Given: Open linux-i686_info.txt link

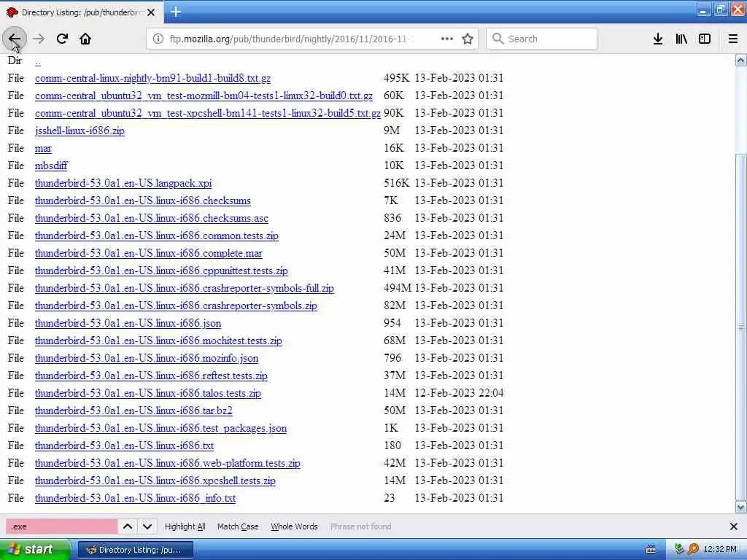Looking at the screenshot, I should [135, 498].
